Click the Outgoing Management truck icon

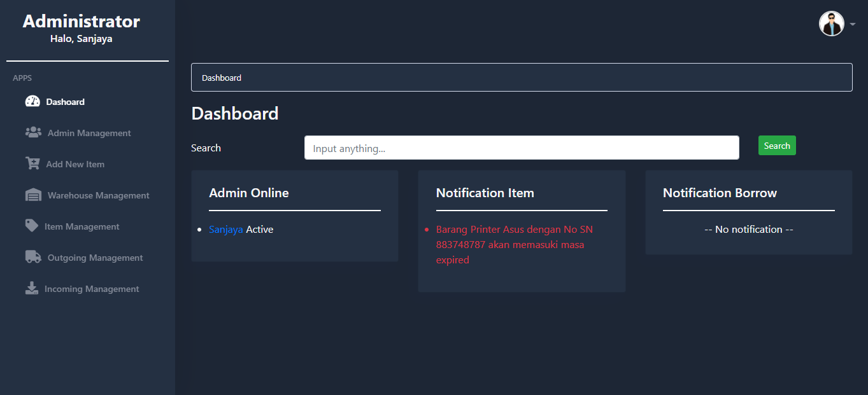pyautogui.click(x=33, y=257)
